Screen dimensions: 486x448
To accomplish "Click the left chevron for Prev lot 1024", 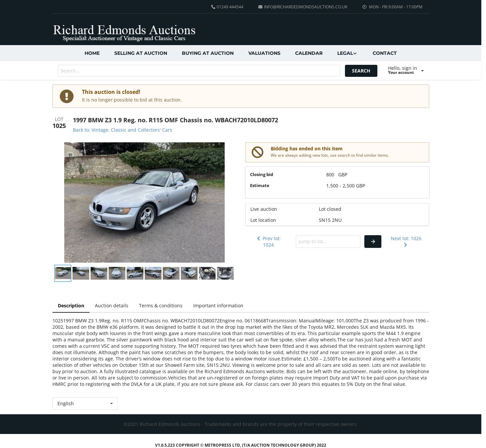I will (x=258, y=239).
